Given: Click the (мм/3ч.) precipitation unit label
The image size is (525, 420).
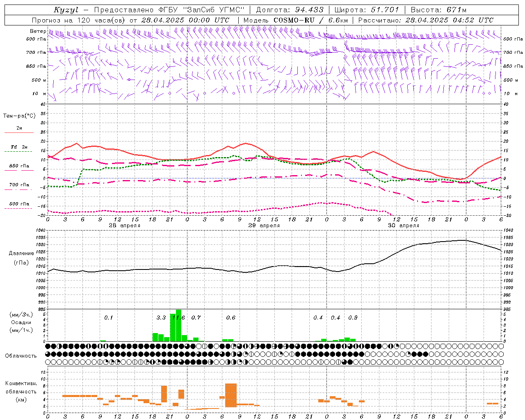Looking at the screenshot, I should (21, 315).
